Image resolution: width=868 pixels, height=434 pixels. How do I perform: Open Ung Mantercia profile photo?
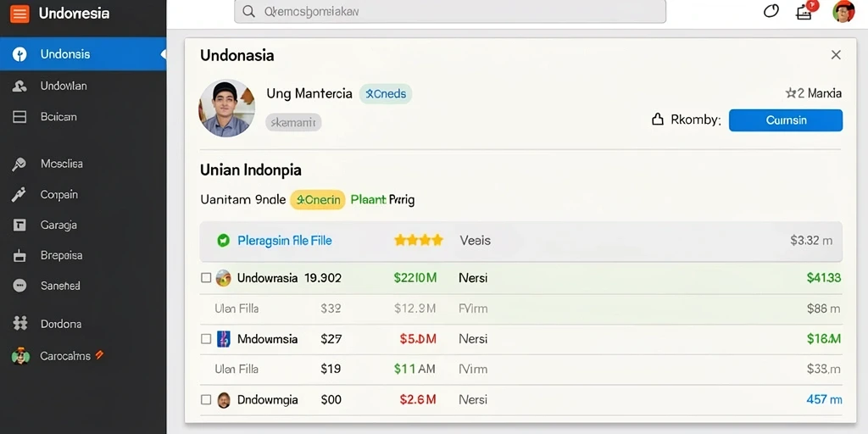click(226, 108)
